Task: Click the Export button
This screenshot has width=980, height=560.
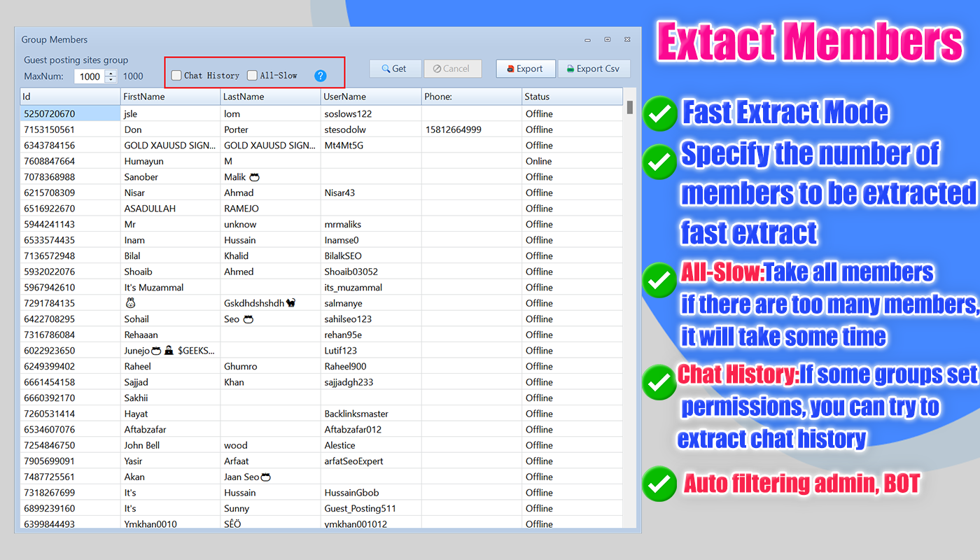Action: coord(526,69)
